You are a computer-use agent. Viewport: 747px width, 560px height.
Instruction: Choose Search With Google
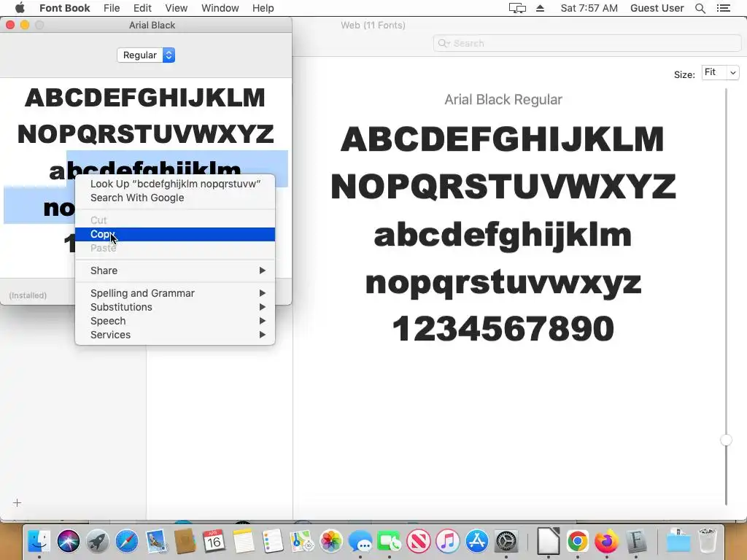click(x=175, y=198)
